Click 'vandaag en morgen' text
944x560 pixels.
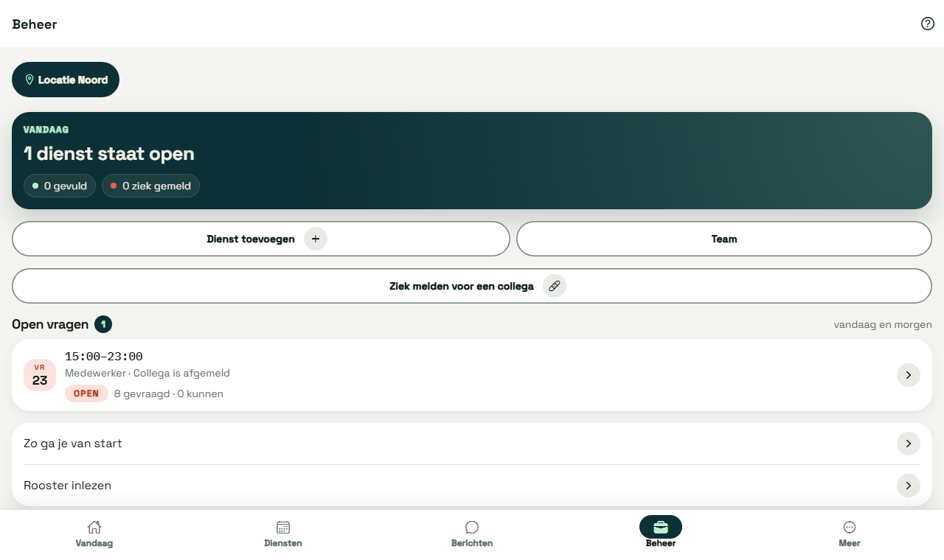click(x=883, y=324)
